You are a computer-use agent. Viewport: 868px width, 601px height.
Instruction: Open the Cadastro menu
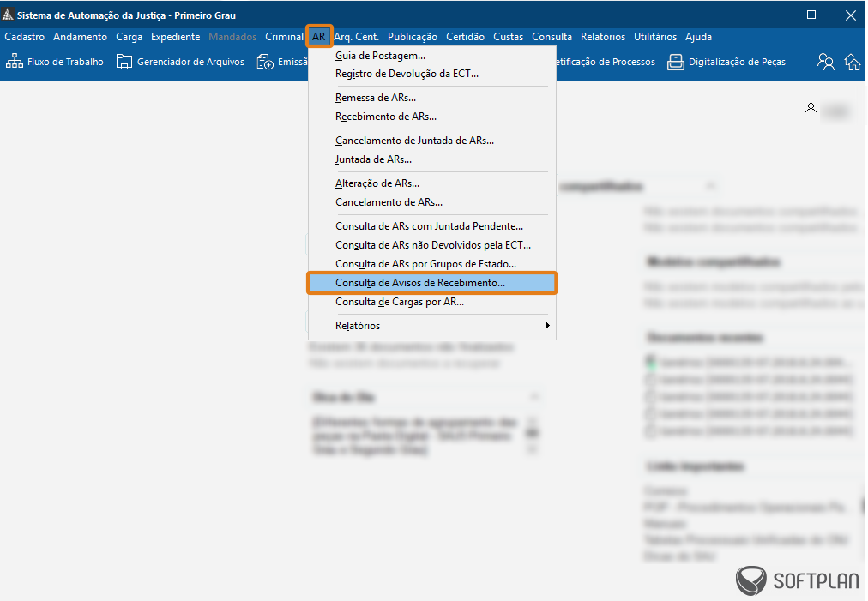tap(24, 37)
